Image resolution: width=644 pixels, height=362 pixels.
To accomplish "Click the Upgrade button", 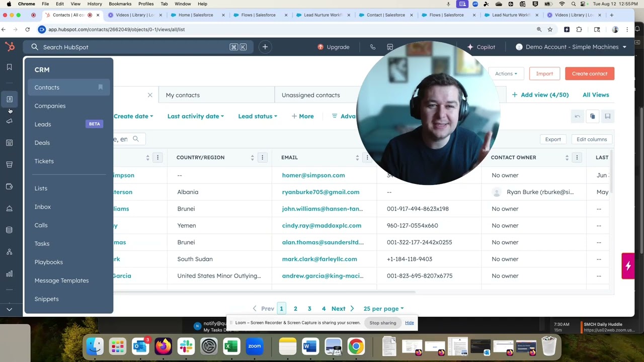I will [334, 47].
